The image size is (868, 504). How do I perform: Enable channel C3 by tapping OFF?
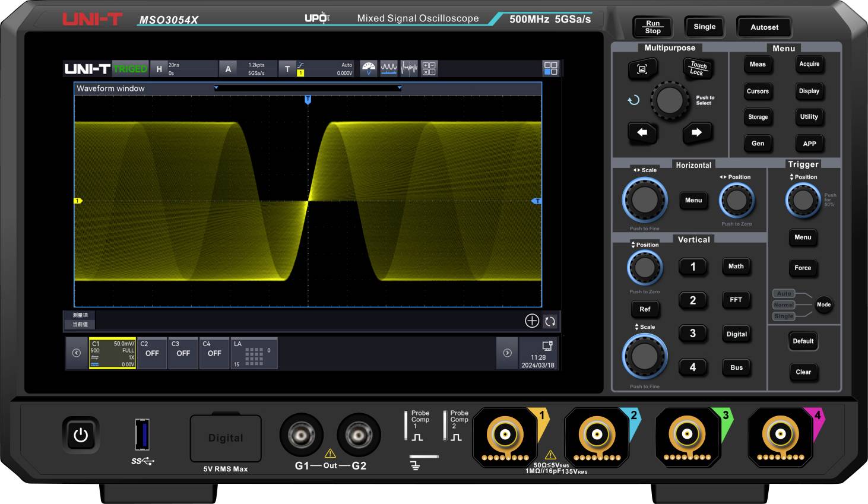(183, 353)
